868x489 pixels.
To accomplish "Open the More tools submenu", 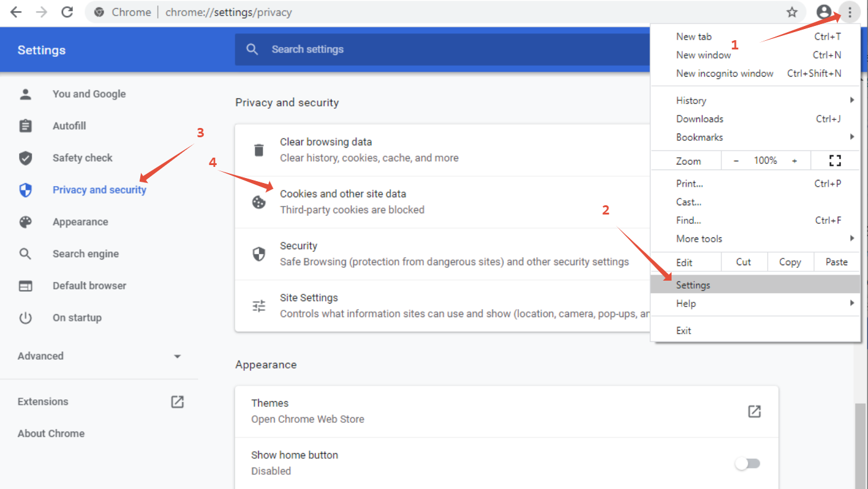I will pos(756,239).
